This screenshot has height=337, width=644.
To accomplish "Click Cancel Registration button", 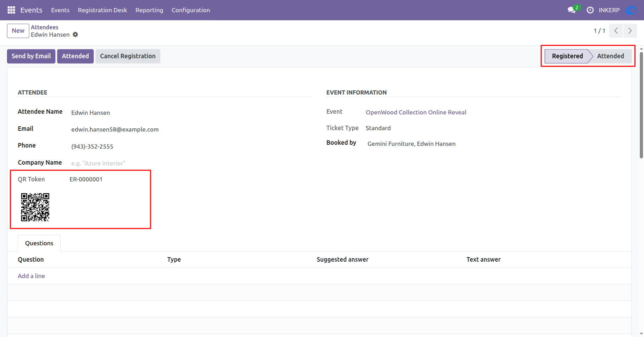I will [128, 56].
